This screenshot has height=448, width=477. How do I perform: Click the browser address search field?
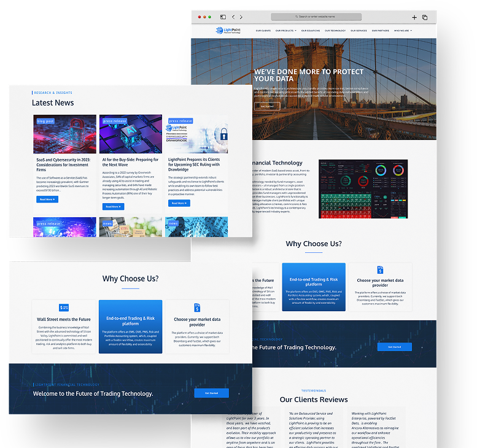(x=316, y=17)
